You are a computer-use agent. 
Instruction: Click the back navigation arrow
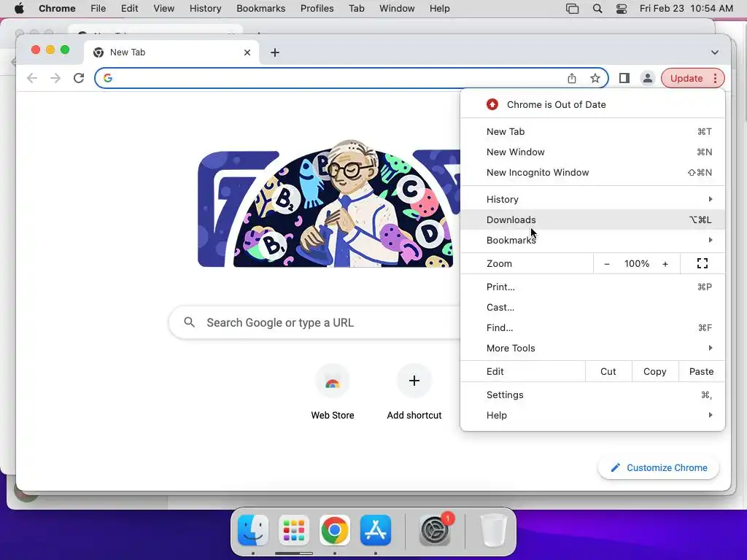[32, 78]
